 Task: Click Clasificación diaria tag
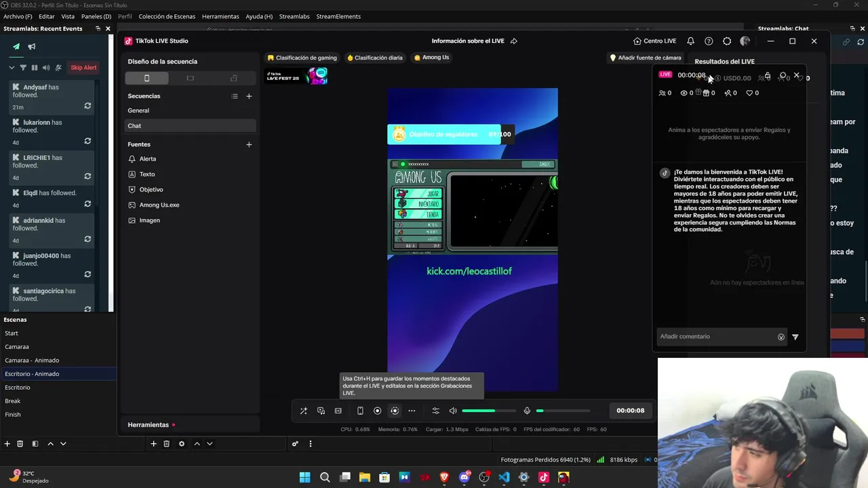375,58
